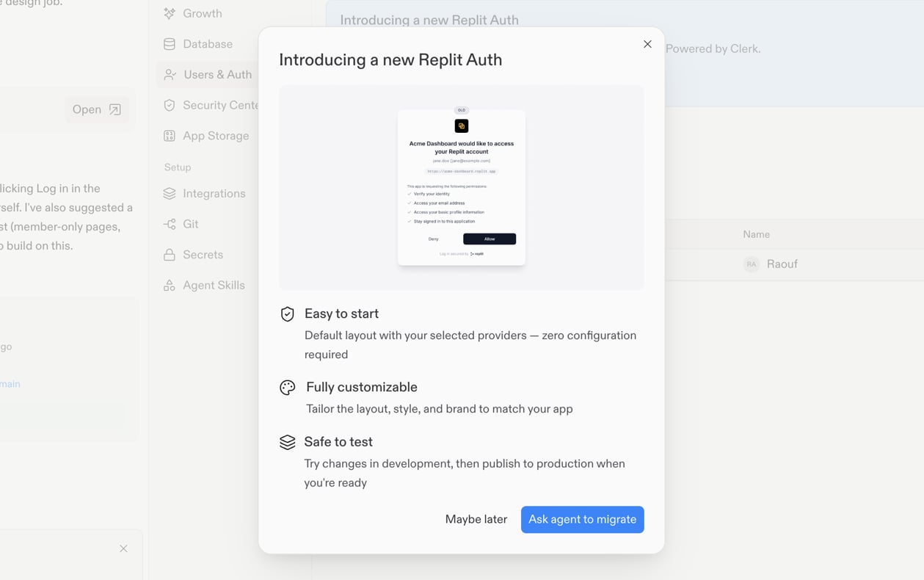
Task: Open the Database section
Action: (208, 44)
